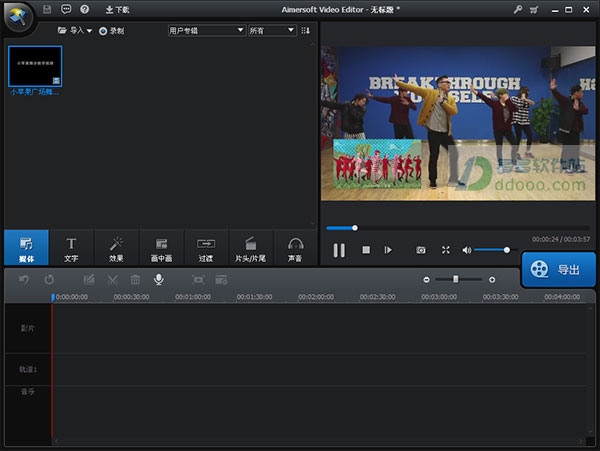Switch to the 媒体 media tab
The height and width of the screenshot is (451, 600).
point(26,248)
